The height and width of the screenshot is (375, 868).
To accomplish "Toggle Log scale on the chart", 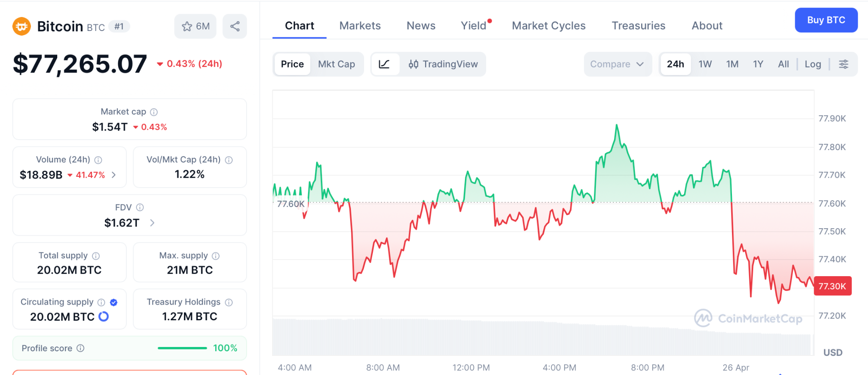I will pyautogui.click(x=812, y=64).
